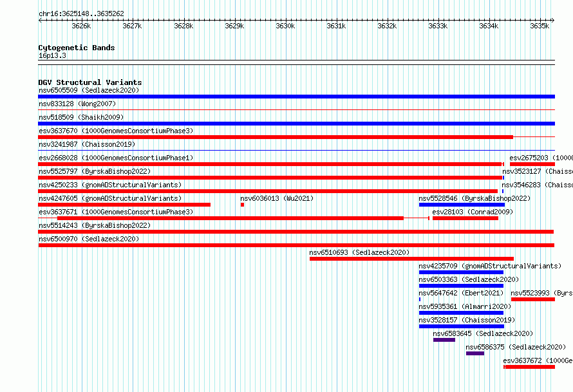Screen dimensions: 573x392
Task: Select the nsv5523993 red variant bar
Action: pos(533,299)
